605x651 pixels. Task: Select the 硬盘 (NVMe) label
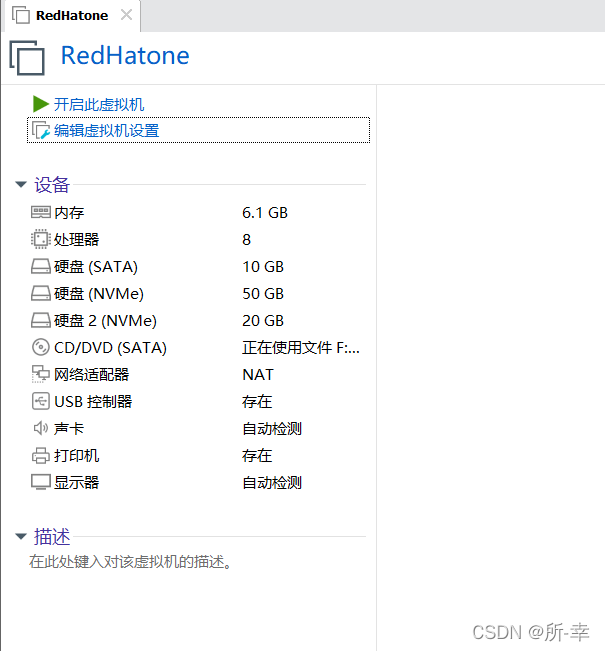(99, 294)
